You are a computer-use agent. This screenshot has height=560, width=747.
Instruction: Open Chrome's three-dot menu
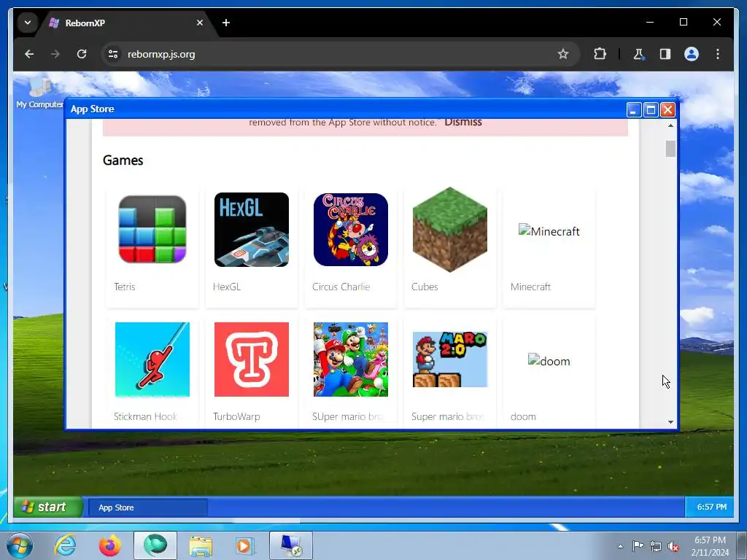(718, 54)
